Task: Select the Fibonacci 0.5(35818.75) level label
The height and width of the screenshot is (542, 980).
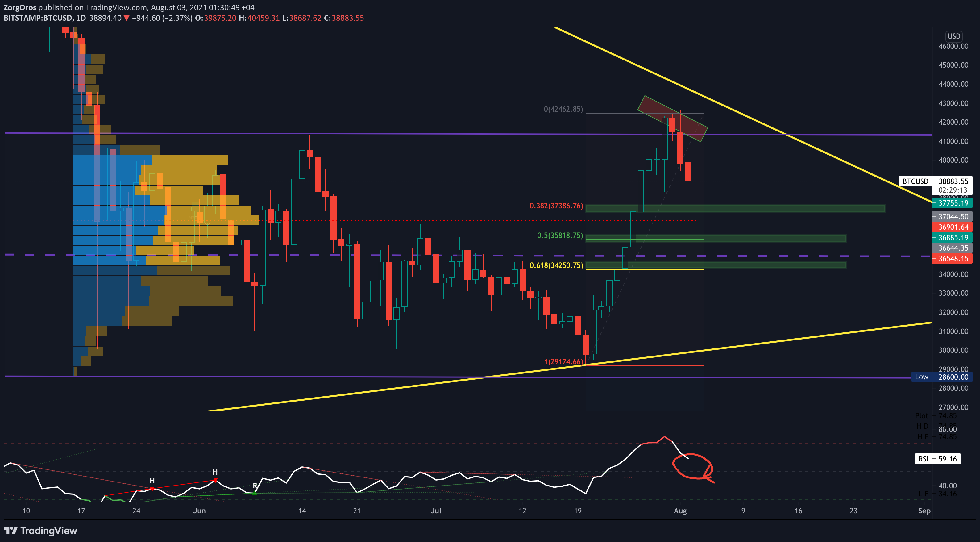Action: coord(560,236)
